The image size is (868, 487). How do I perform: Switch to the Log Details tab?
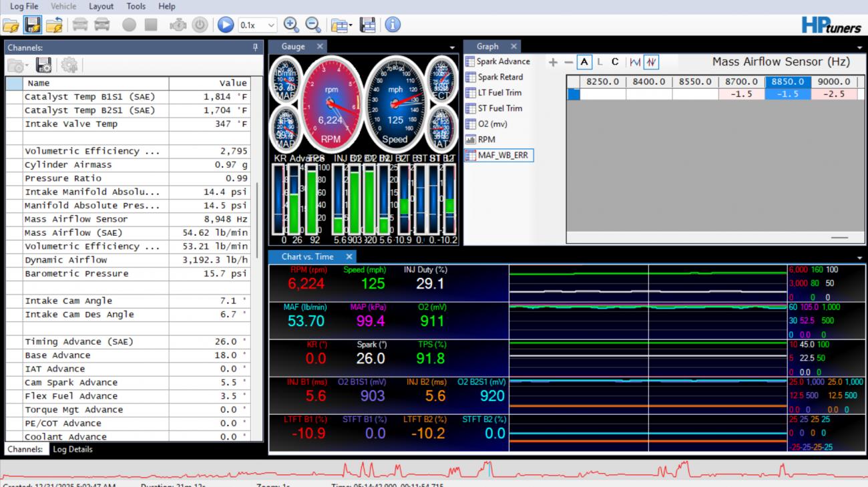(72, 450)
